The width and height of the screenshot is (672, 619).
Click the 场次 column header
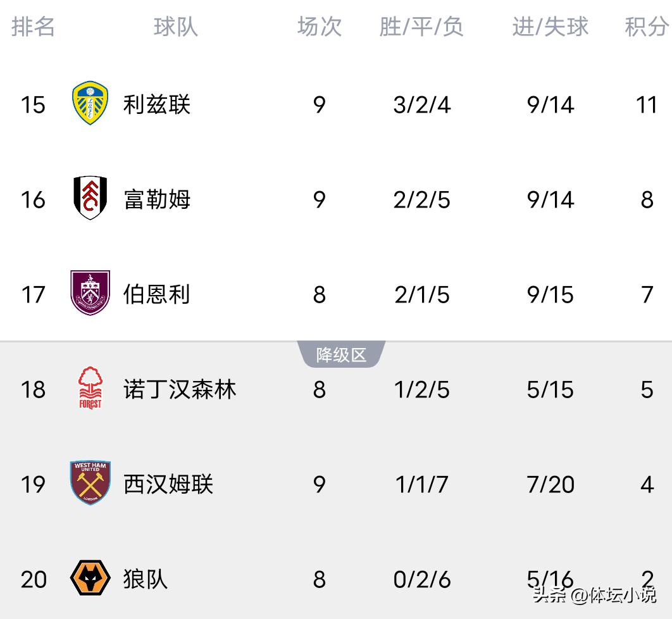tap(320, 27)
